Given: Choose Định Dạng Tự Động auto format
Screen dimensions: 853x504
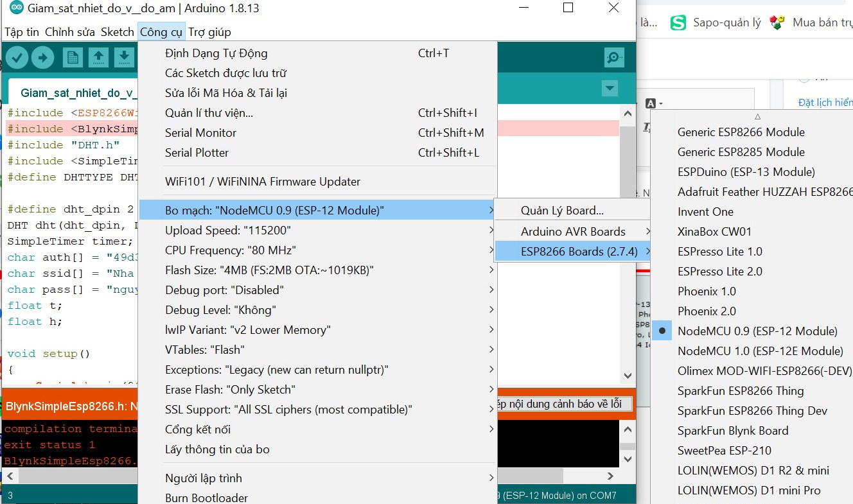Looking at the screenshot, I should [318, 53].
